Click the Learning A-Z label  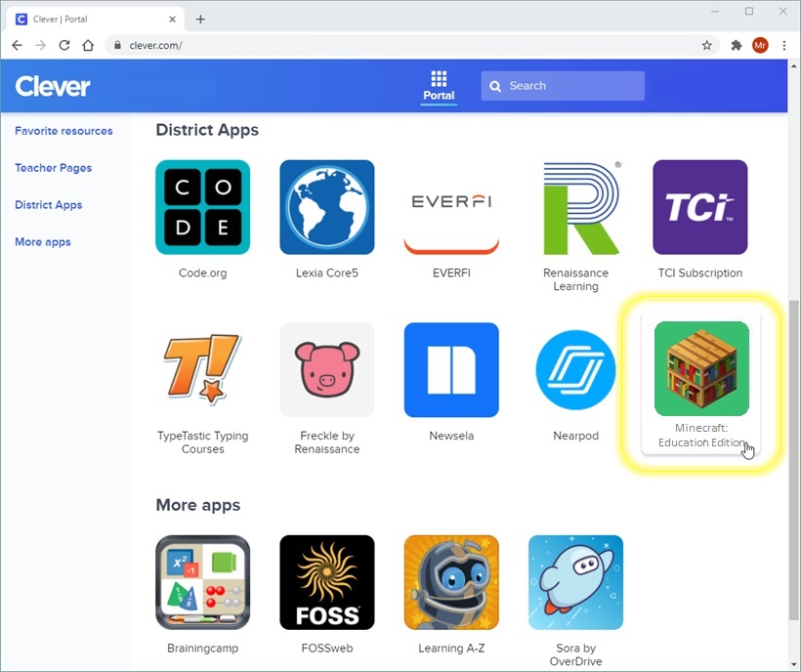(x=451, y=648)
